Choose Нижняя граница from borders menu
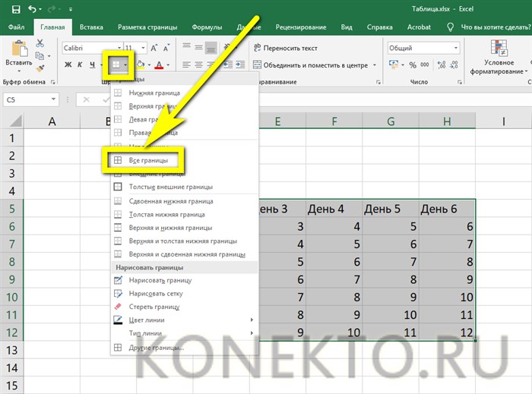This screenshot has width=532, height=394. click(185, 93)
